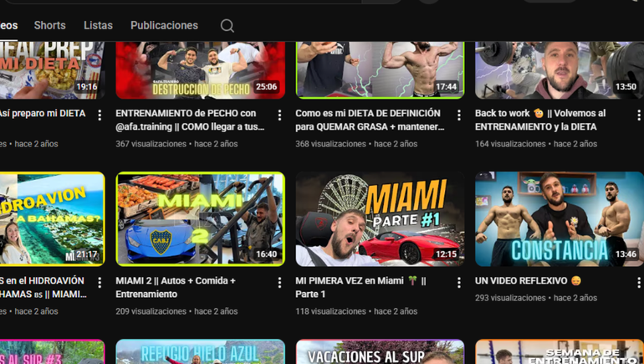Open the Publicaciones tab
The image size is (644, 364).
(164, 26)
